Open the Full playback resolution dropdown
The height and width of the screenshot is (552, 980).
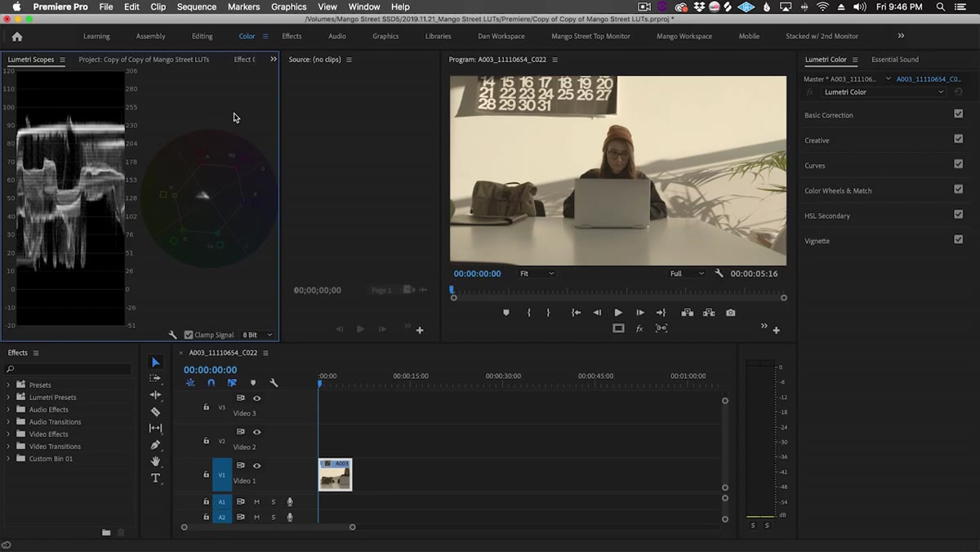687,274
